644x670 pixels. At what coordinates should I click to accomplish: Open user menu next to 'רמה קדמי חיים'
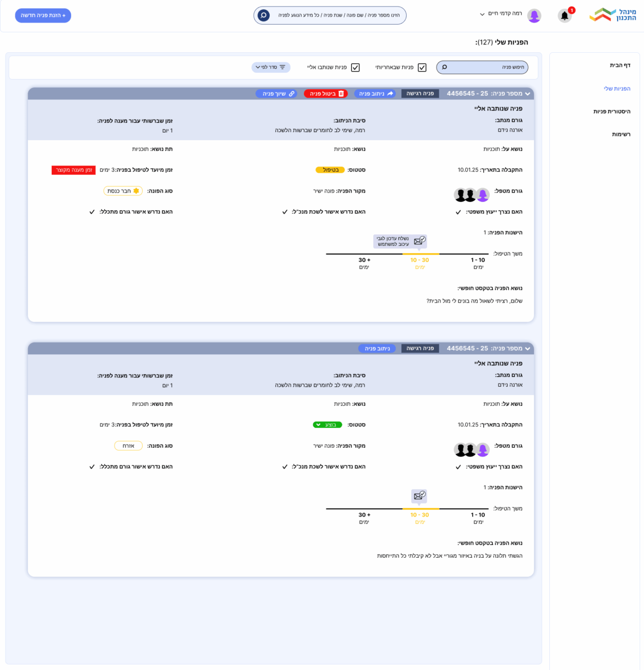pyautogui.click(x=483, y=14)
